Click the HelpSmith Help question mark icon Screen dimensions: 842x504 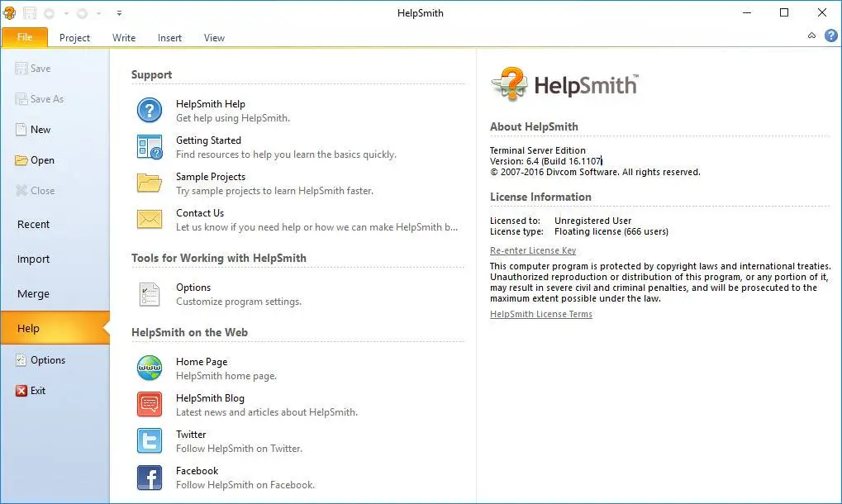pos(150,111)
